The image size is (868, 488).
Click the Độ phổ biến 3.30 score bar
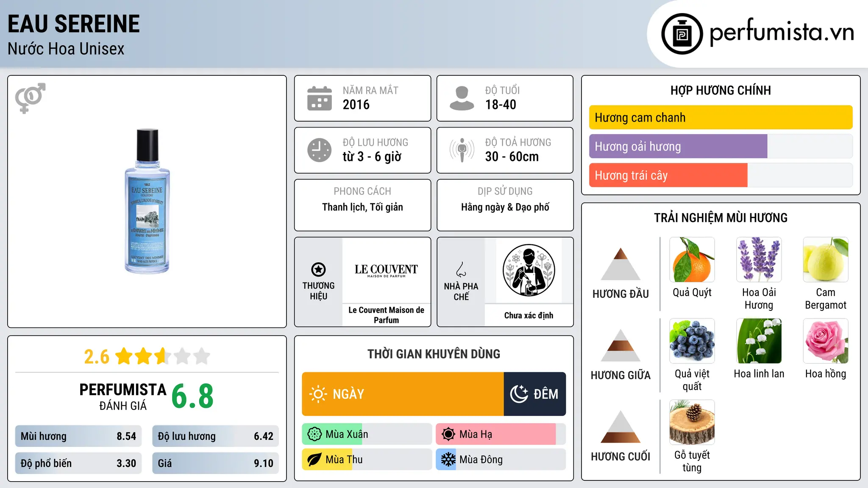point(78,463)
